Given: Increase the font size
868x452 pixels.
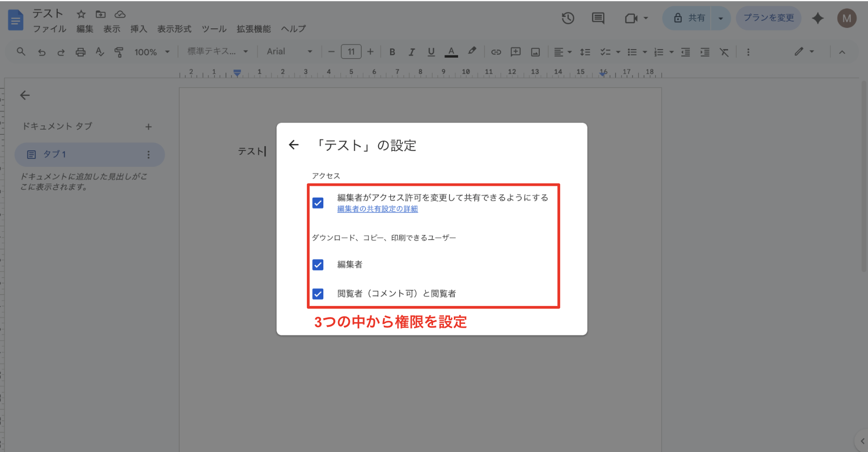Looking at the screenshot, I should [370, 52].
